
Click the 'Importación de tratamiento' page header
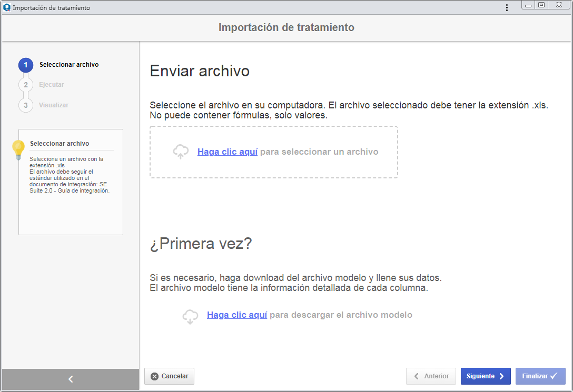click(286, 27)
